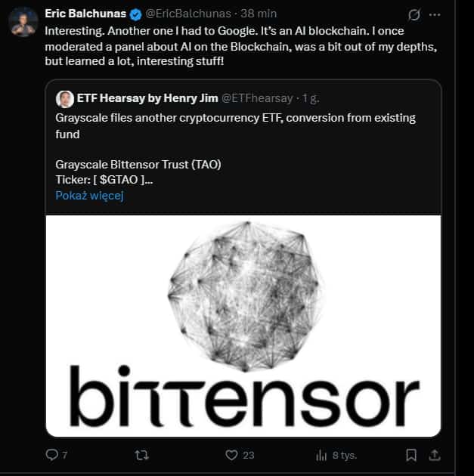This screenshot has height=476, width=474.
Task: Bookmark this tweet
Action: click(411, 455)
